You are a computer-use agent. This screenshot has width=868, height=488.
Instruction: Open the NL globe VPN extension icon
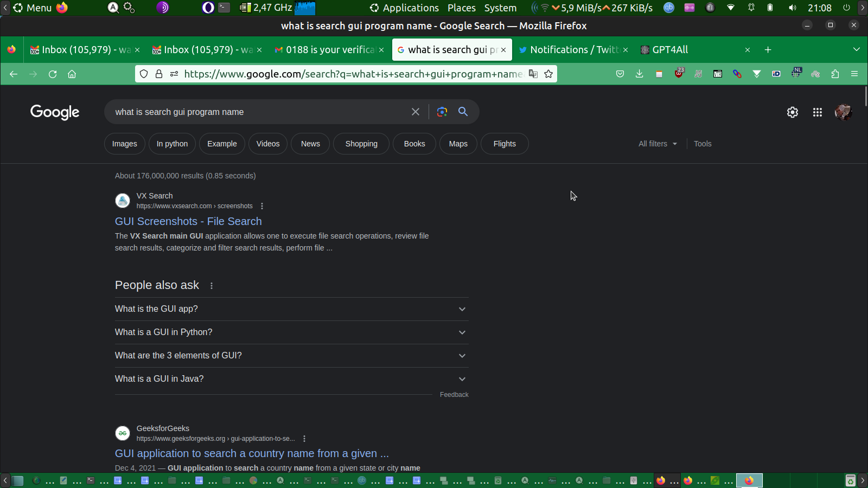coord(796,73)
